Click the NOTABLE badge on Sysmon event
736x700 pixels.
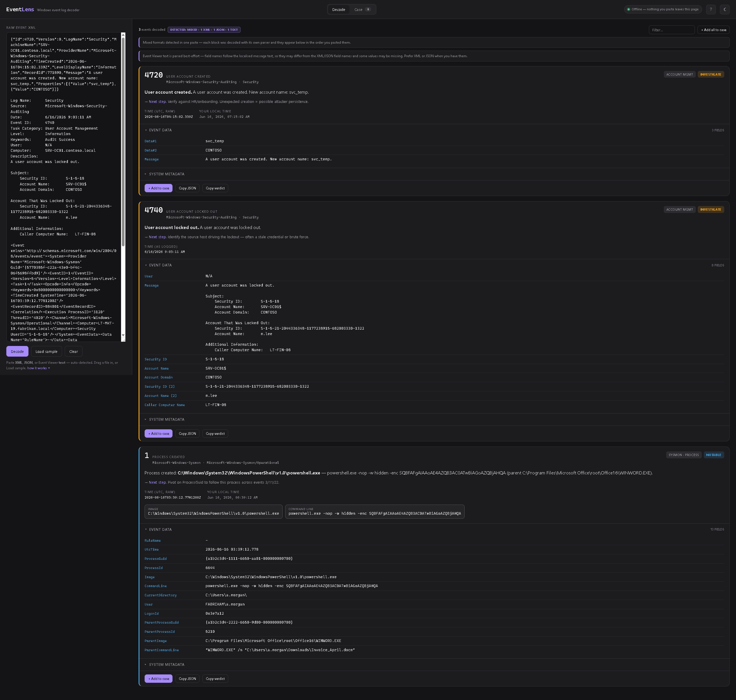point(713,455)
